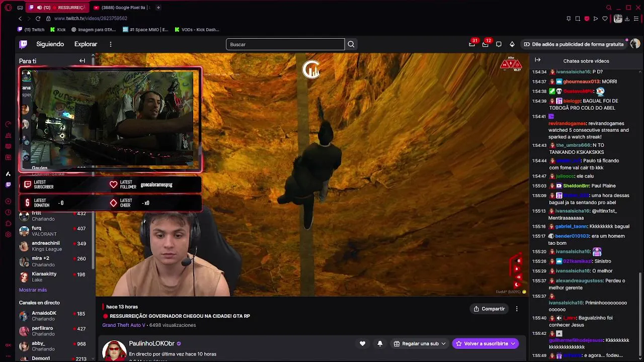Play the main video player

point(312,174)
